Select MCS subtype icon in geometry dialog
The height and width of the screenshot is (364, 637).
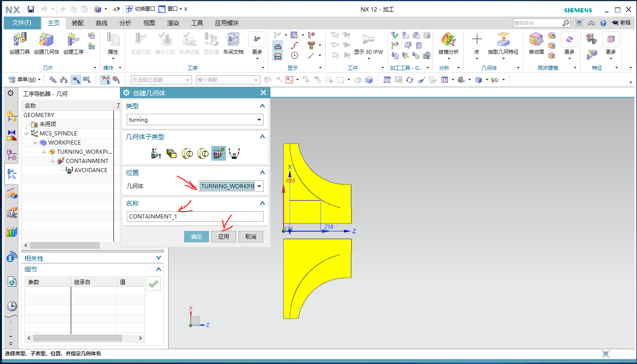156,154
